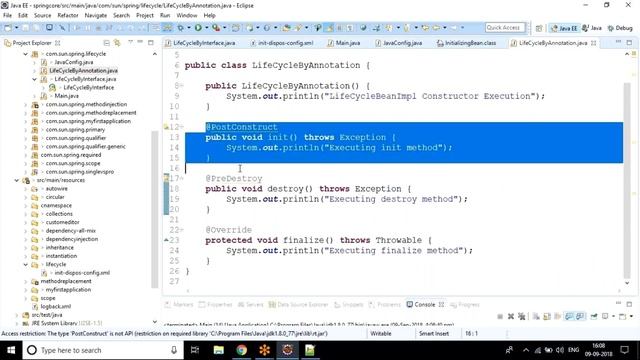Open the Window menu
The image size is (640, 360).
click(187, 15)
